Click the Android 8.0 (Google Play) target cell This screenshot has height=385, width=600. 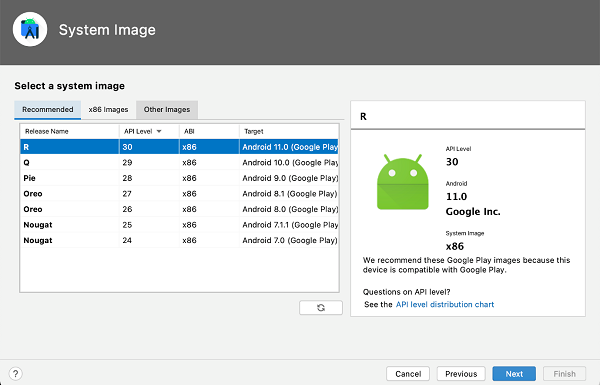coord(289,209)
